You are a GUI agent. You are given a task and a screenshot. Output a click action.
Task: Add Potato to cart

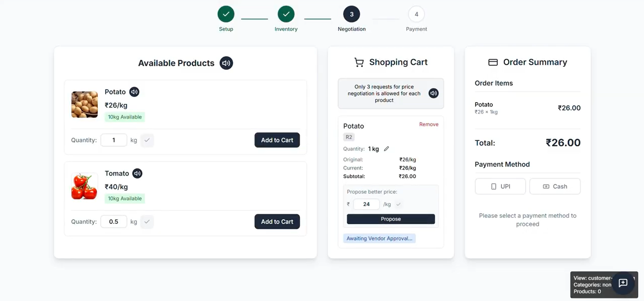tap(277, 140)
